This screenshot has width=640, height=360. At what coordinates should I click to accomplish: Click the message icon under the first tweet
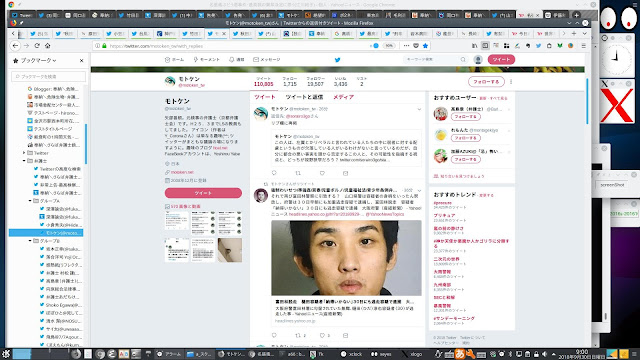(346, 173)
